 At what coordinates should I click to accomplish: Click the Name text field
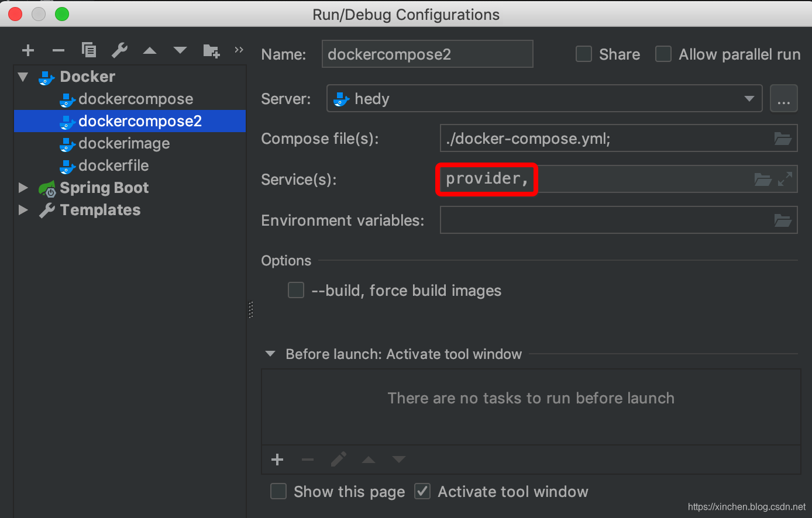pyautogui.click(x=427, y=54)
